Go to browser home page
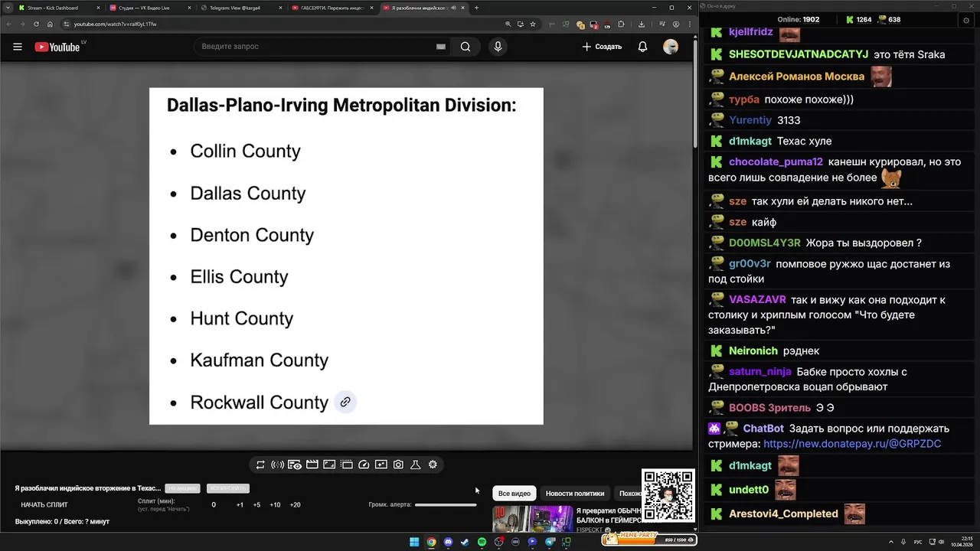Image resolution: width=980 pixels, height=551 pixels. [50, 24]
